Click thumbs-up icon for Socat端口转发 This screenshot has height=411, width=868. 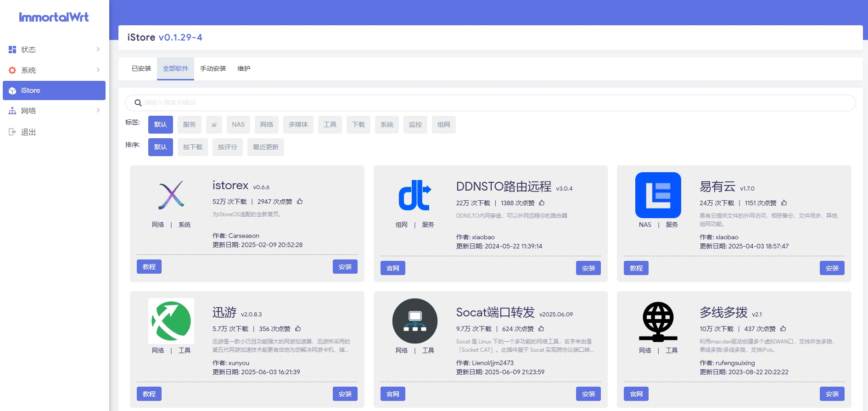coord(541,329)
